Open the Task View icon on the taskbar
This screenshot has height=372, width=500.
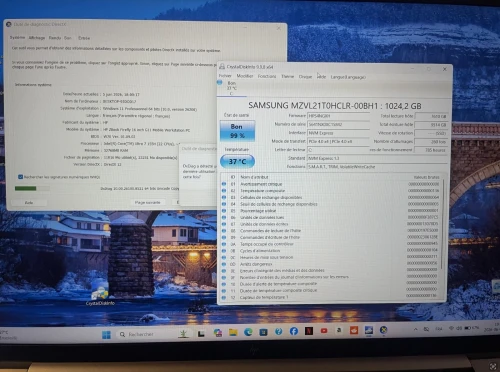point(201,333)
